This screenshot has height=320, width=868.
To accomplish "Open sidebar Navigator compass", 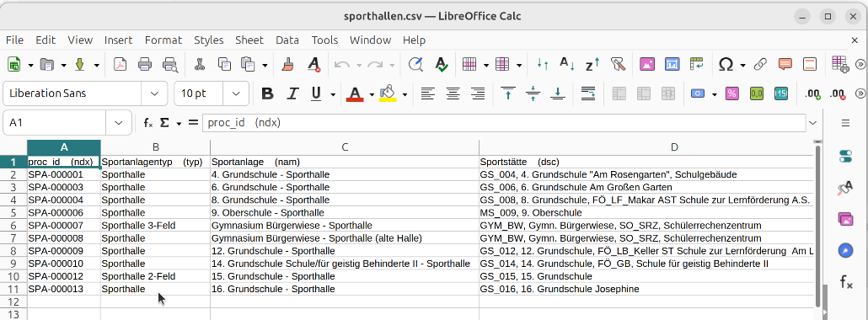I will [845, 251].
